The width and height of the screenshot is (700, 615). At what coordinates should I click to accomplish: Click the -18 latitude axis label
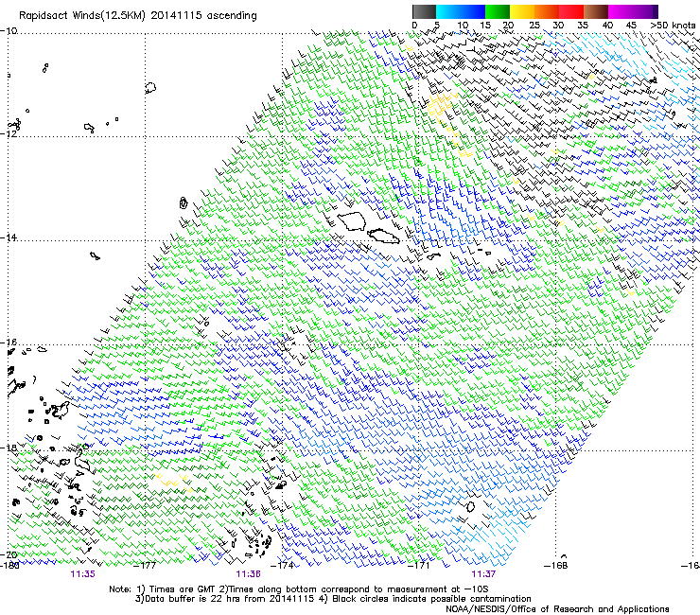point(9,448)
